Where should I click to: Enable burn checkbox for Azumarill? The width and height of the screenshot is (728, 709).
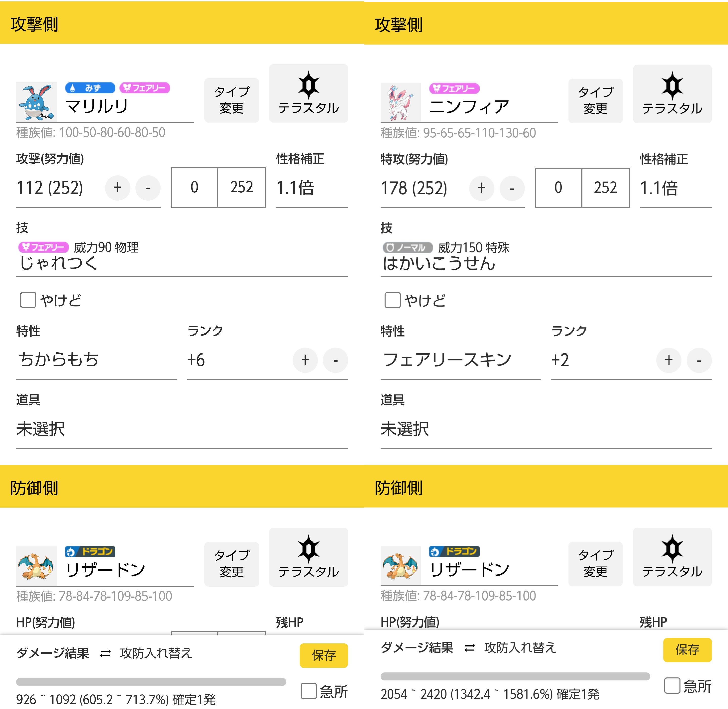tap(28, 300)
